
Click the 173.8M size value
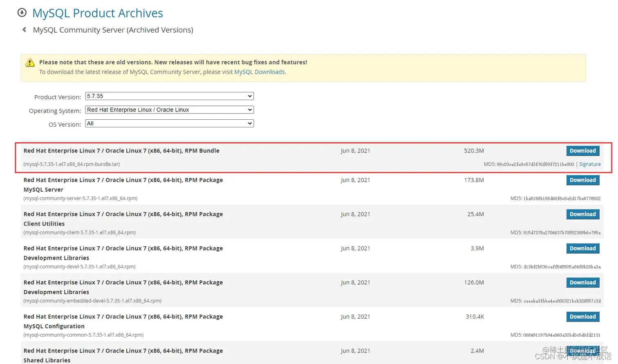coord(474,180)
